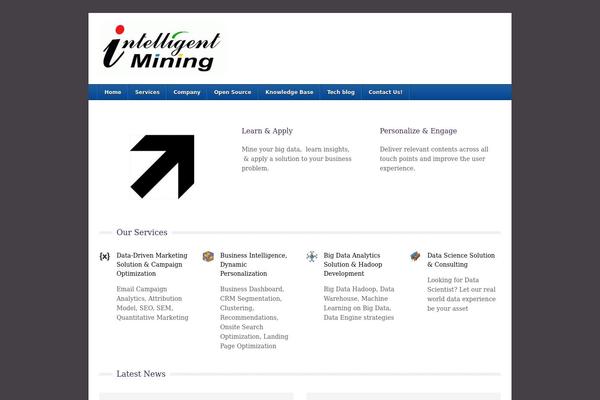Go to the Open Source page
The height and width of the screenshot is (400, 600).
pyautogui.click(x=233, y=92)
